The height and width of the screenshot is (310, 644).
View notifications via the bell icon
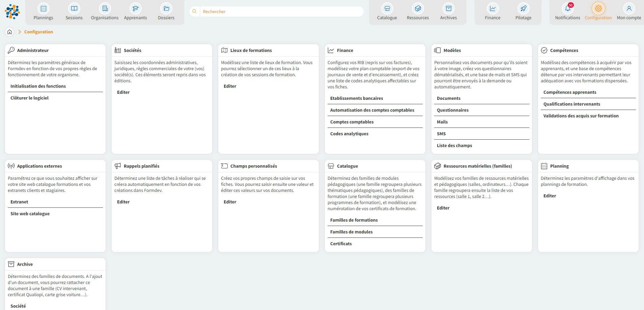[567, 8]
